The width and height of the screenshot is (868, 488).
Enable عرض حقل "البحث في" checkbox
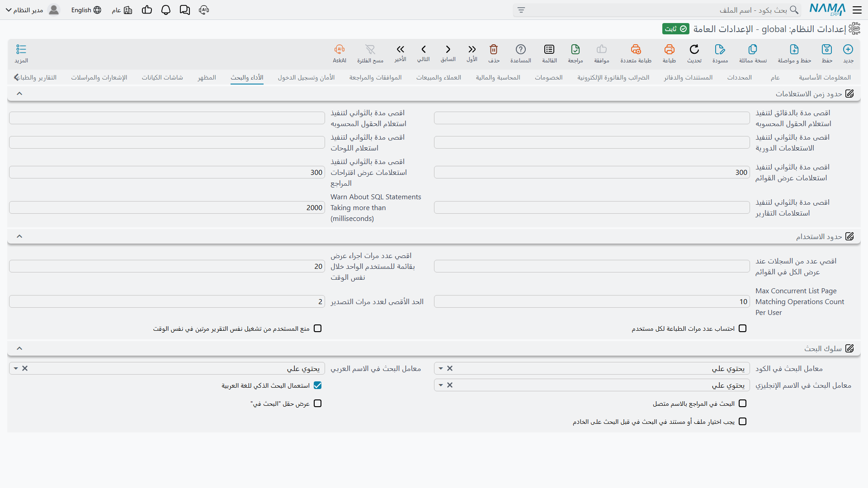[318, 404]
